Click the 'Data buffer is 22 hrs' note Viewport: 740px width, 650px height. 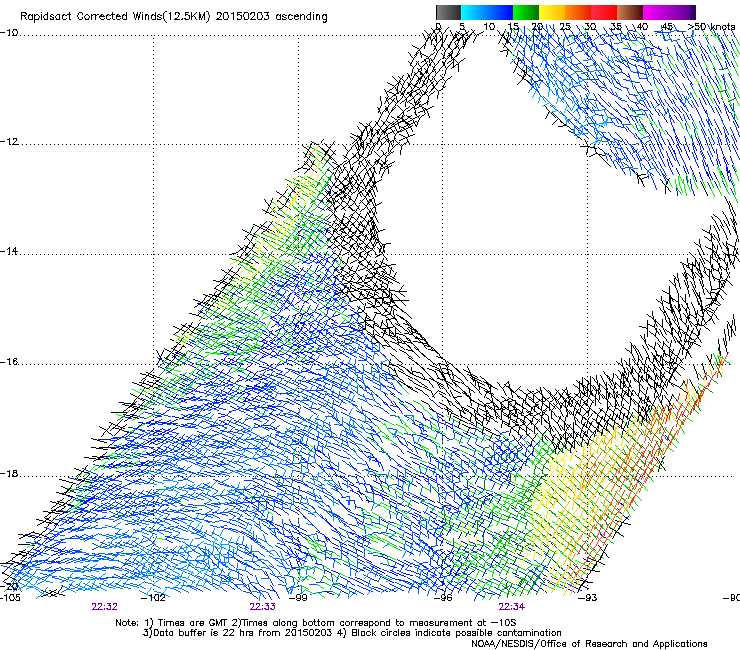(x=352, y=633)
